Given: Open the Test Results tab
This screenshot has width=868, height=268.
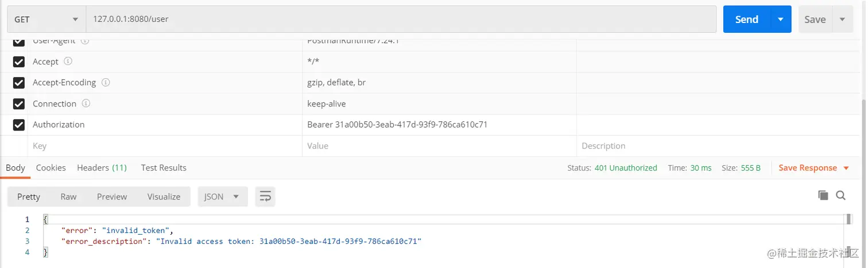Looking at the screenshot, I should coord(164,168).
